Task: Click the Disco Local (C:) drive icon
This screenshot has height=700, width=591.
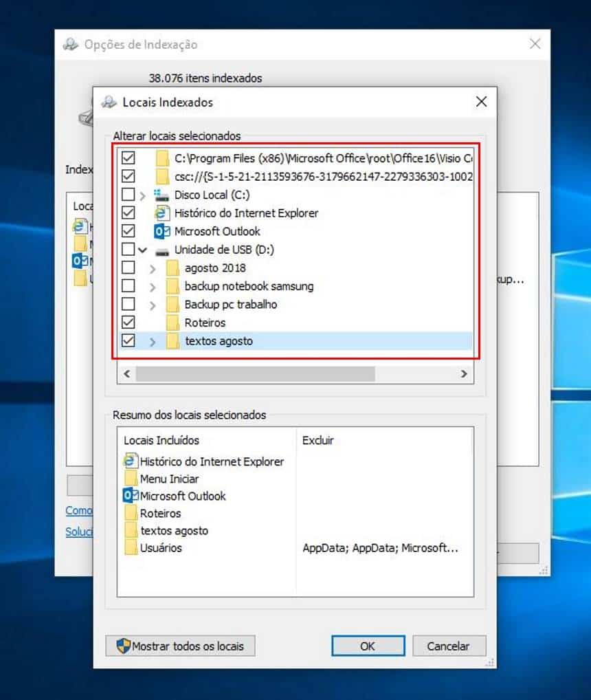Action: (x=162, y=195)
